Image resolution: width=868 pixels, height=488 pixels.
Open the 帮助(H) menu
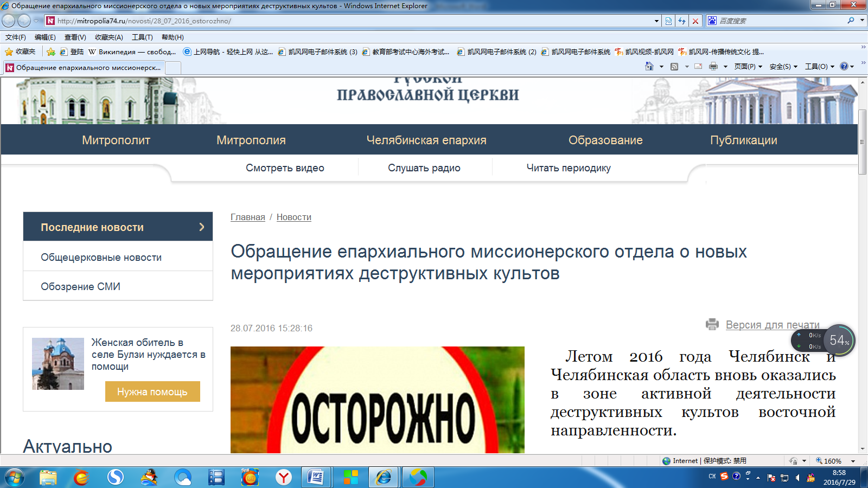[x=173, y=37]
